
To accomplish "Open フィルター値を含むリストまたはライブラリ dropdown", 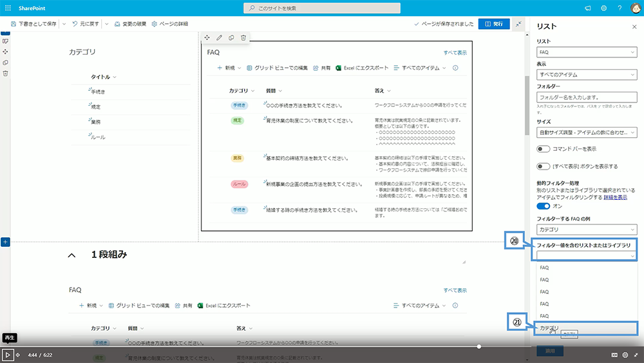I will coord(587,255).
